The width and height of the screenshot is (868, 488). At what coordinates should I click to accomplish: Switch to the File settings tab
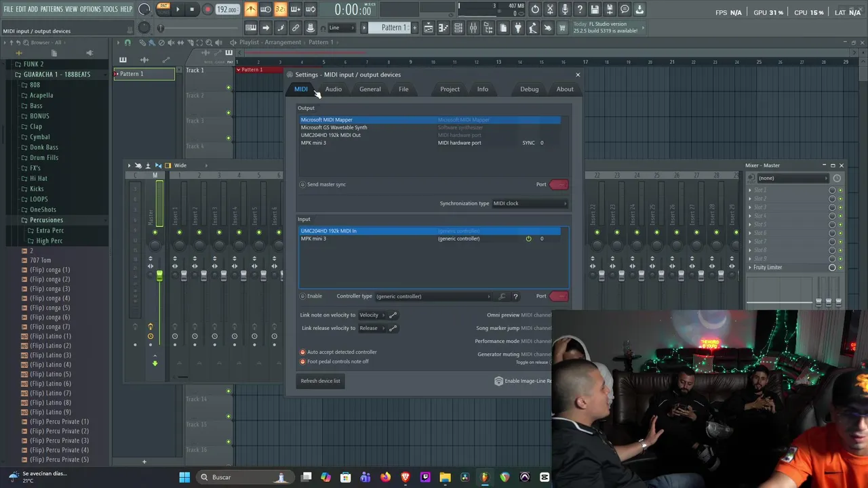point(403,89)
